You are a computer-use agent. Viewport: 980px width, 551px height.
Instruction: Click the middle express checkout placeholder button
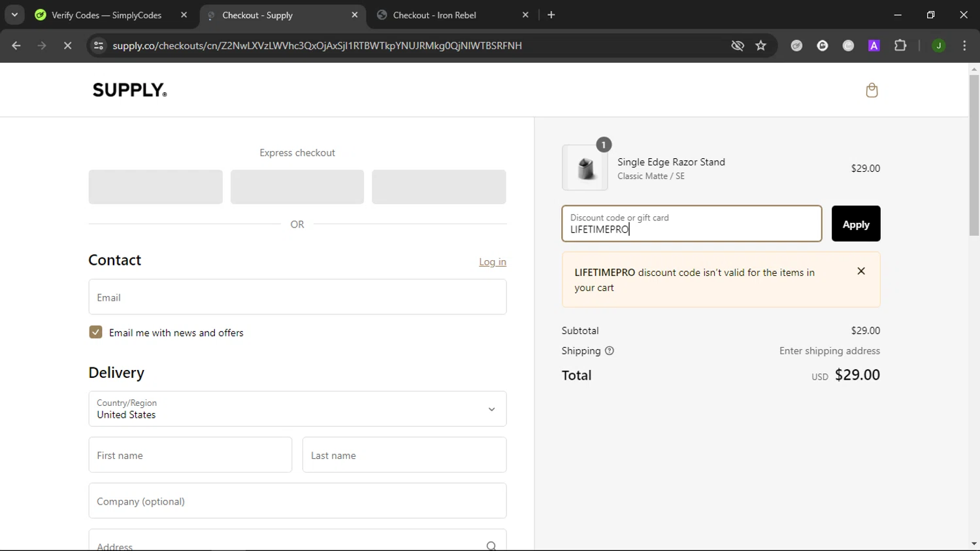(x=297, y=187)
